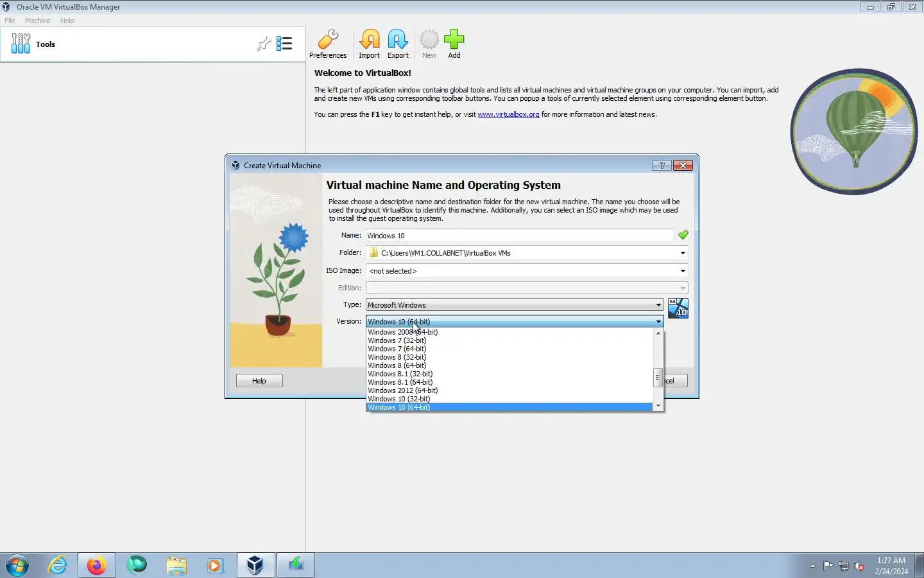Viewport: 924px width, 578px height.
Task: Click the Import appliance icon
Action: coord(369,44)
